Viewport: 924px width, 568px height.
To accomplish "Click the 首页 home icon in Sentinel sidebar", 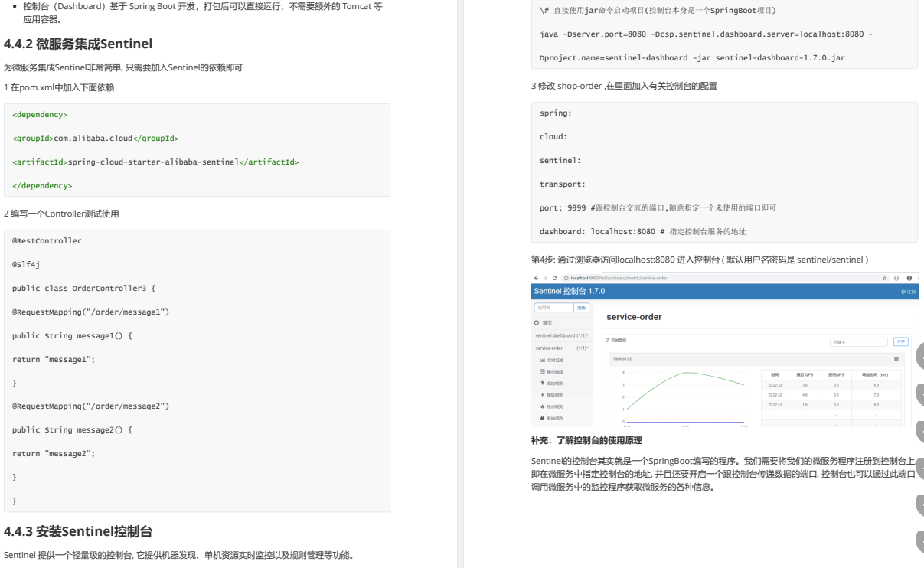I will 537,323.
